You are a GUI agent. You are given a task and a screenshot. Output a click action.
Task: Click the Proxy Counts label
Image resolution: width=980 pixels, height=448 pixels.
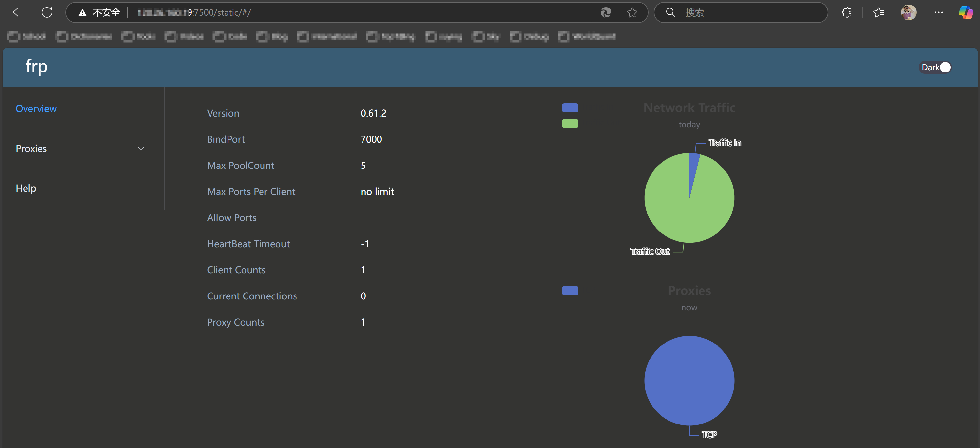click(x=236, y=322)
